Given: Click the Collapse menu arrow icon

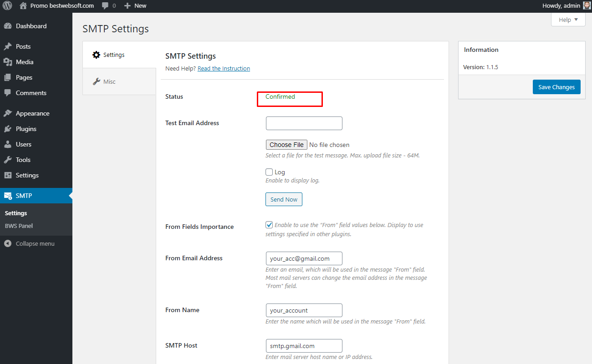Looking at the screenshot, I should [x=8, y=243].
